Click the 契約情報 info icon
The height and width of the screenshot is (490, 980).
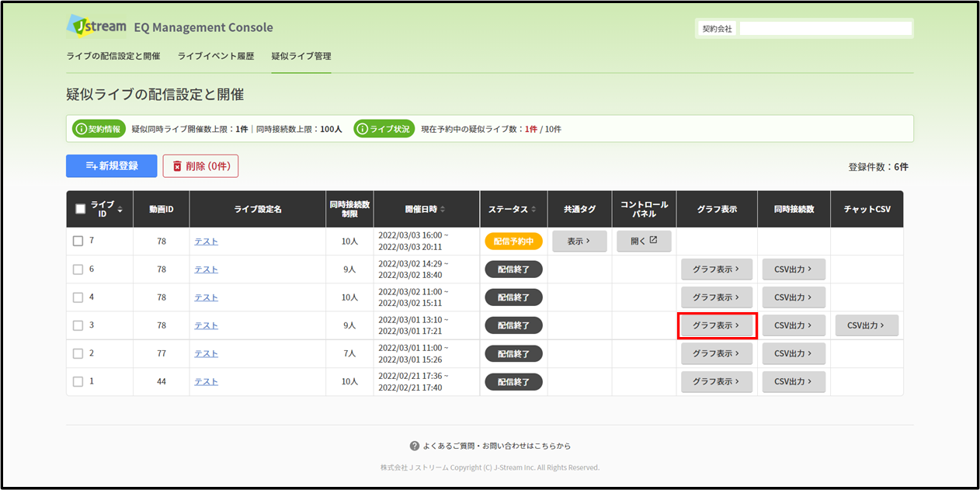[80, 129]
